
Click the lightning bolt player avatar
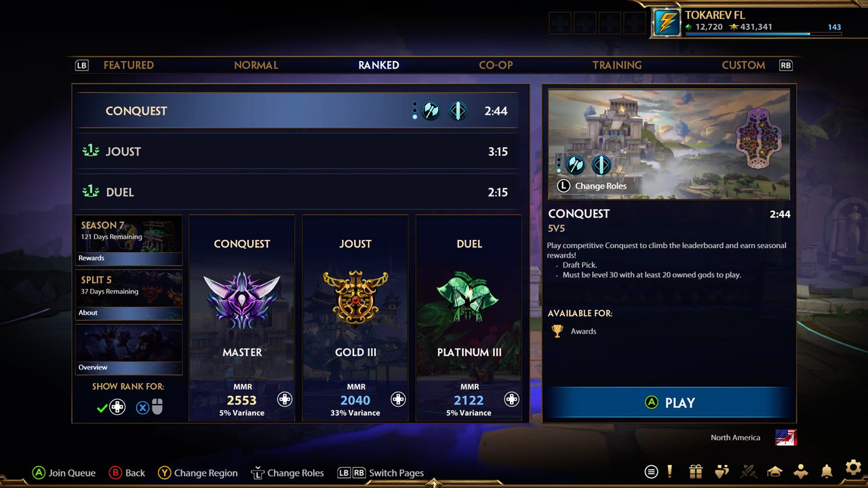tap(667, 23)
